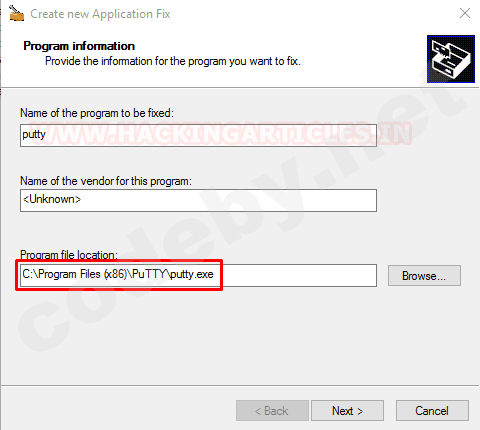This screenshot has width=480, height=430.
Task: Click the 'Name of the vendor for this program' label
Action: tap(106, 181)
